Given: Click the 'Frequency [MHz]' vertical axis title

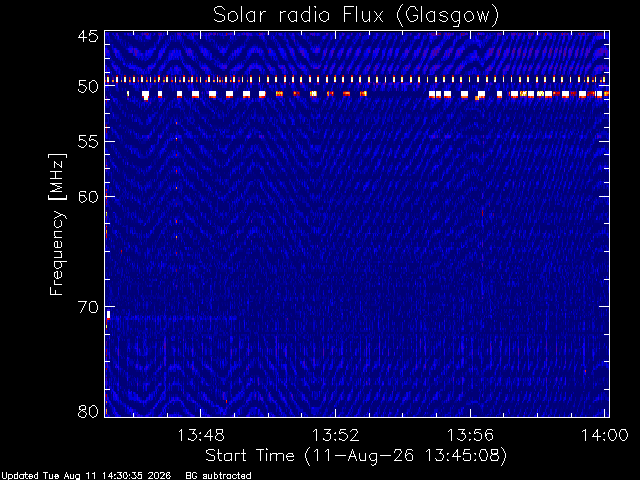Looking at the screenshot, I should point(57,224).
